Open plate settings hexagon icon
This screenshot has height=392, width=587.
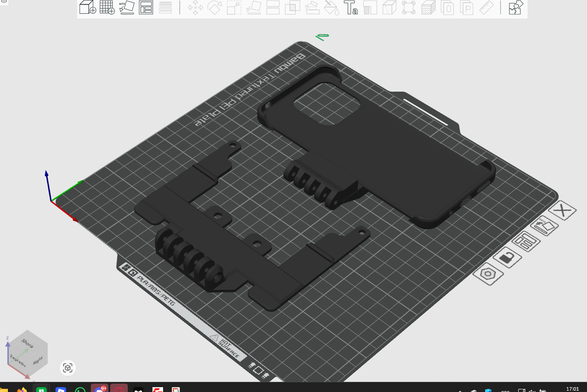click(488, 274)
